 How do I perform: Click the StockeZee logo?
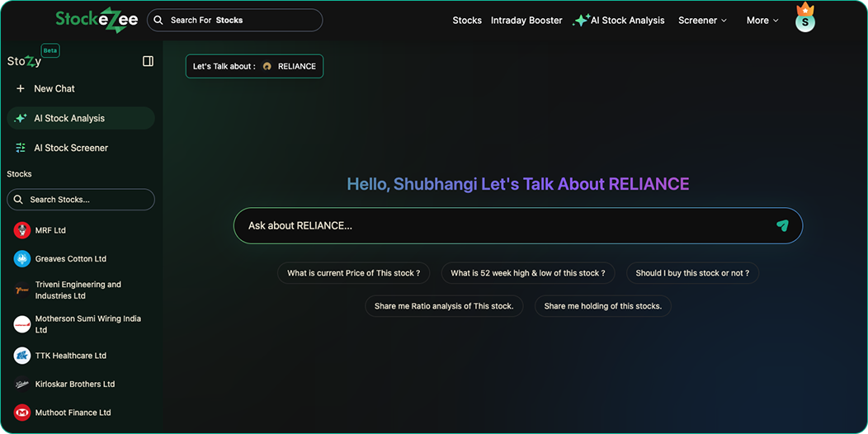point(97,21)
